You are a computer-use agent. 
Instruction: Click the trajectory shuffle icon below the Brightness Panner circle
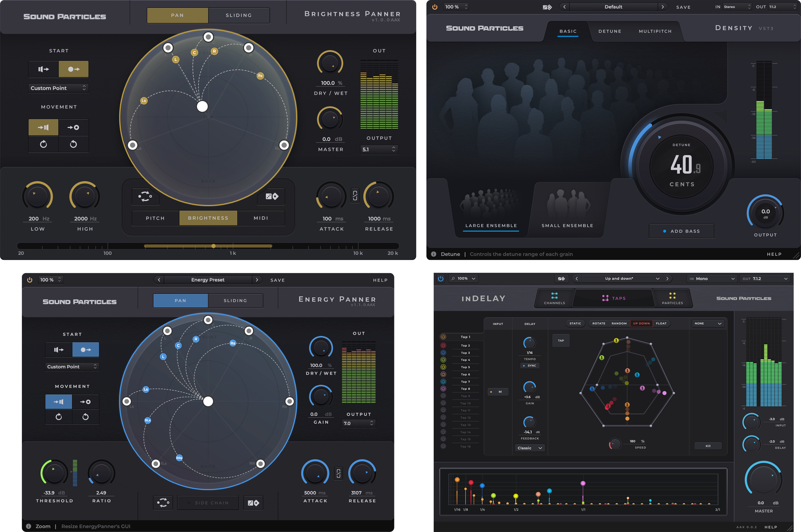145,196
